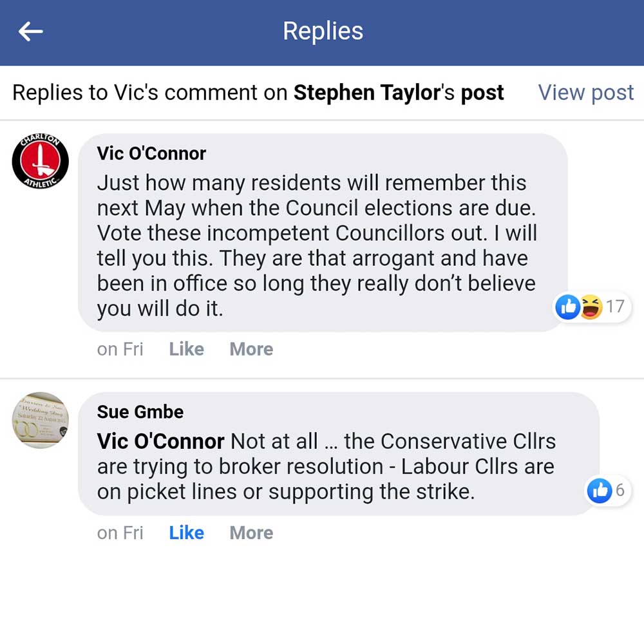View the 17 reactions count
Image resolution: width=644 pixels, height=644 pixels.
616,307
